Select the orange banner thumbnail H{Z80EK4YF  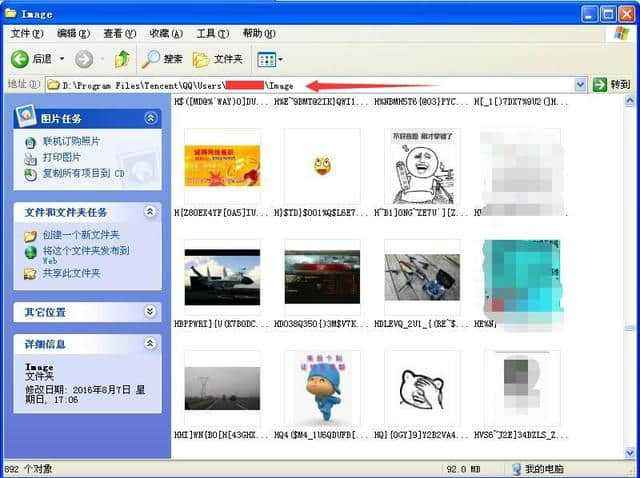point(222,166)
